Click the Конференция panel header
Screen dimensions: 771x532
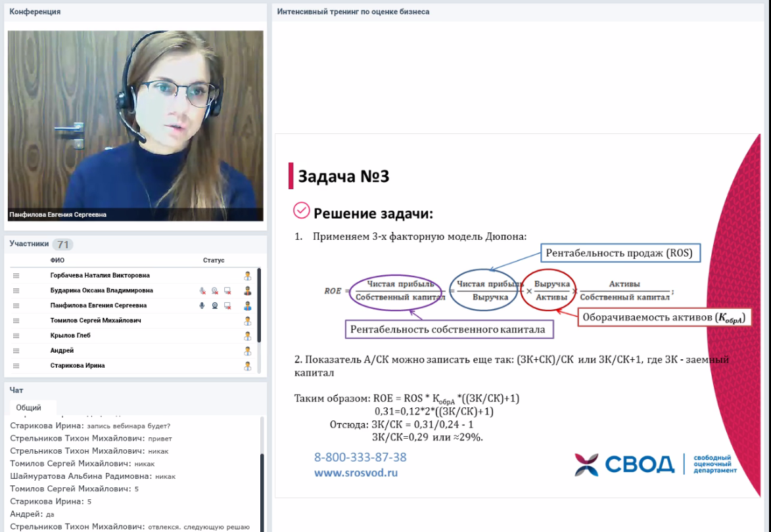35,11
